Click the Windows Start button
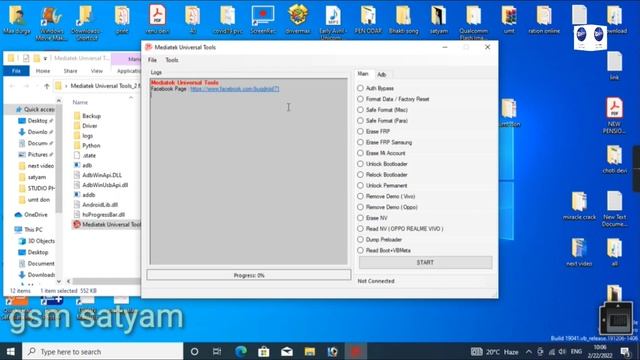Image resolution: width=640 pixels, height=360 pixels. (11, 351)
